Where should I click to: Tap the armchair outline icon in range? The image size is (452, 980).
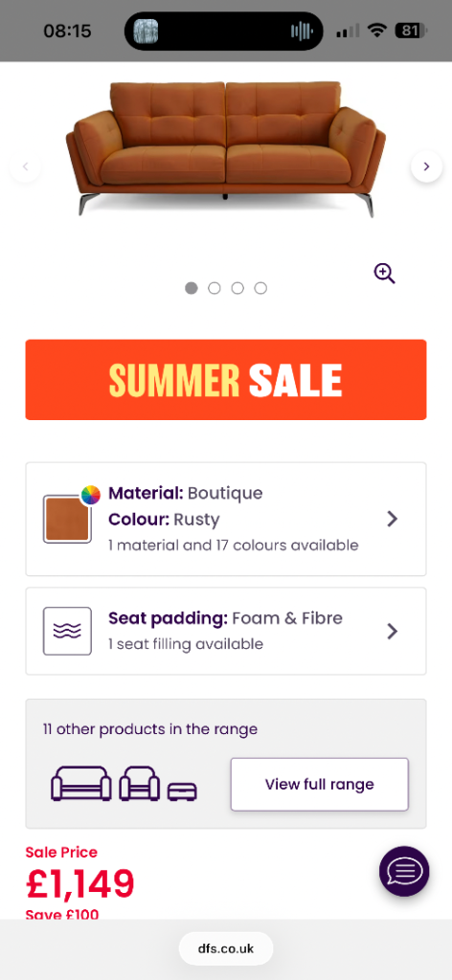pos(140,783)
